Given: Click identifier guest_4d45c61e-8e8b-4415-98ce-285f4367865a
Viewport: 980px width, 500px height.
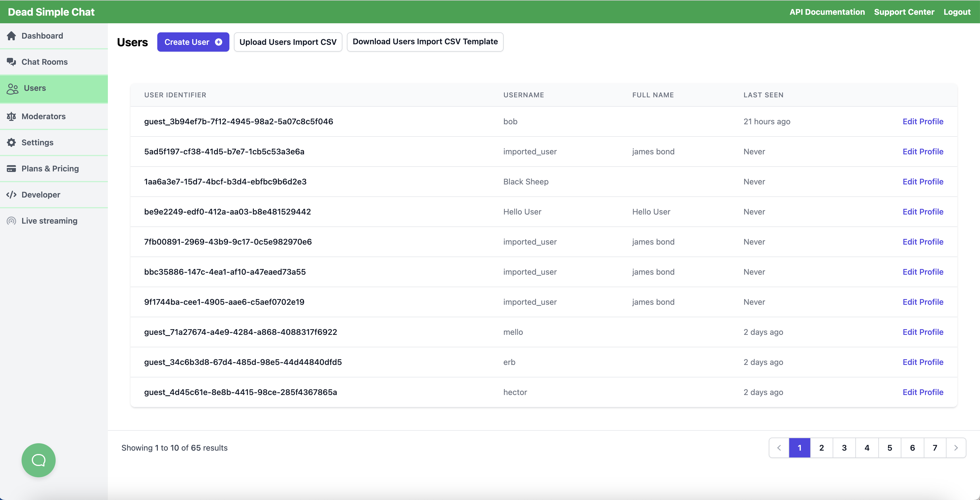Looking at the screenshot, I should tap(240, 392).
